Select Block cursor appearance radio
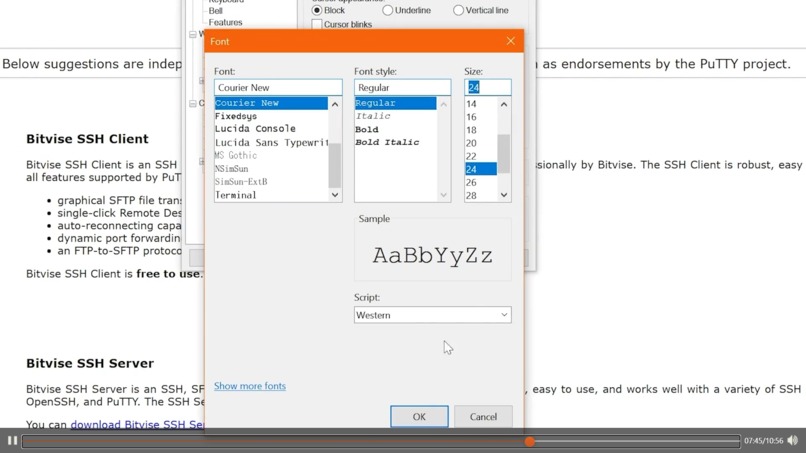806x453 pixels. tap(317, 10)
